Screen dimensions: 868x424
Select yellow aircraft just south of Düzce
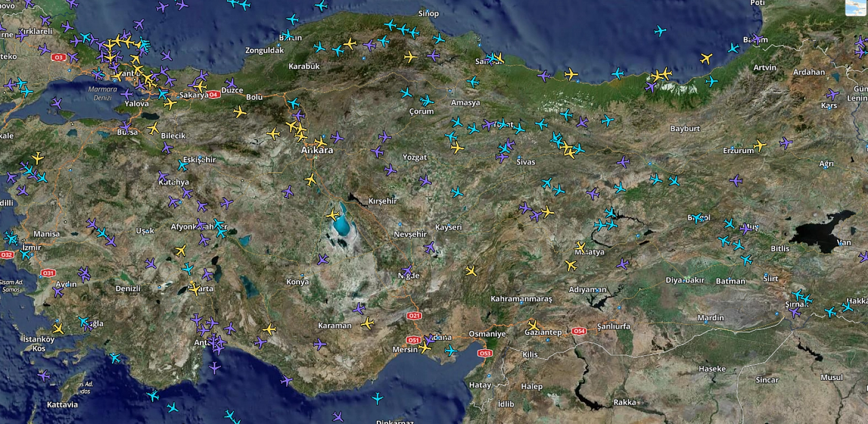[x=239, y=112]
